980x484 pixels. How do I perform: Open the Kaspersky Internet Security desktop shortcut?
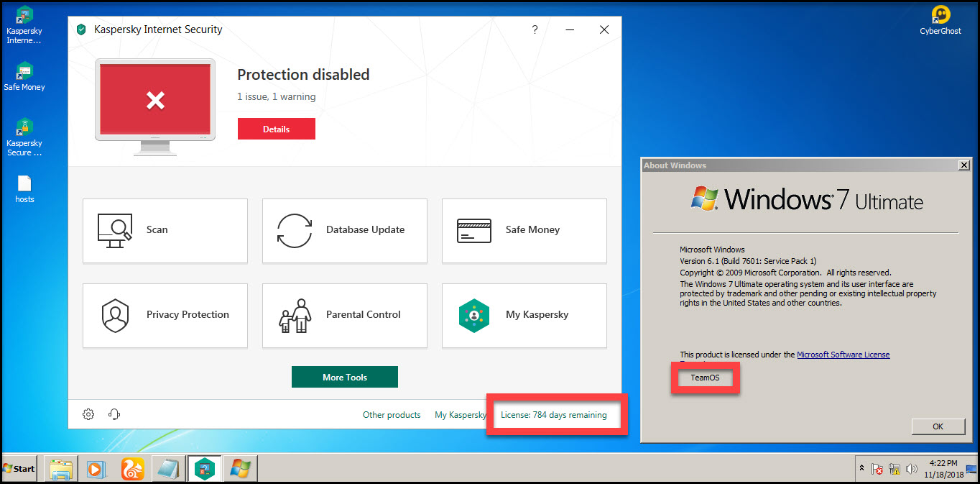click(x=24, y=24)
